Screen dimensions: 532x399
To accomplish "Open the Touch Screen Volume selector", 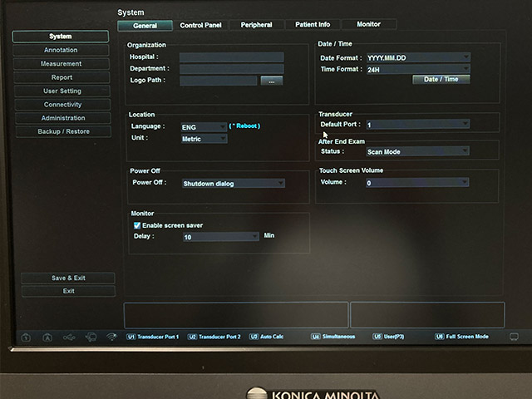I will click(417, 182).
